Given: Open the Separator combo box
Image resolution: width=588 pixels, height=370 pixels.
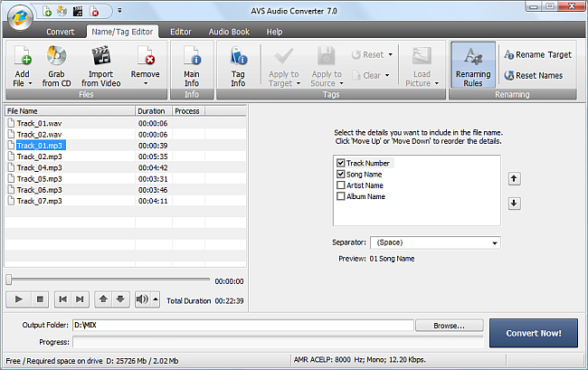Looking at the screenshot, I should 435,242.
